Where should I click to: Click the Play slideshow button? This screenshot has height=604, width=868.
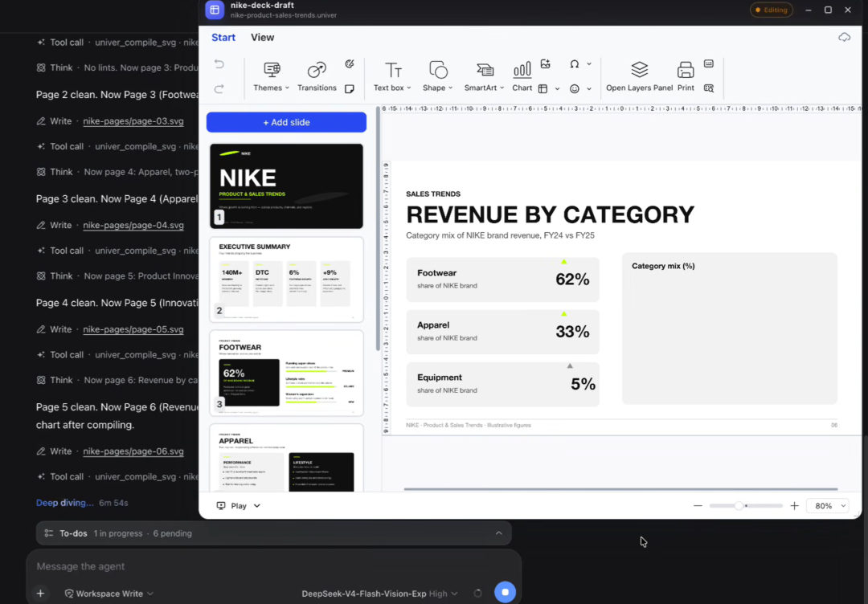(232, 505)
